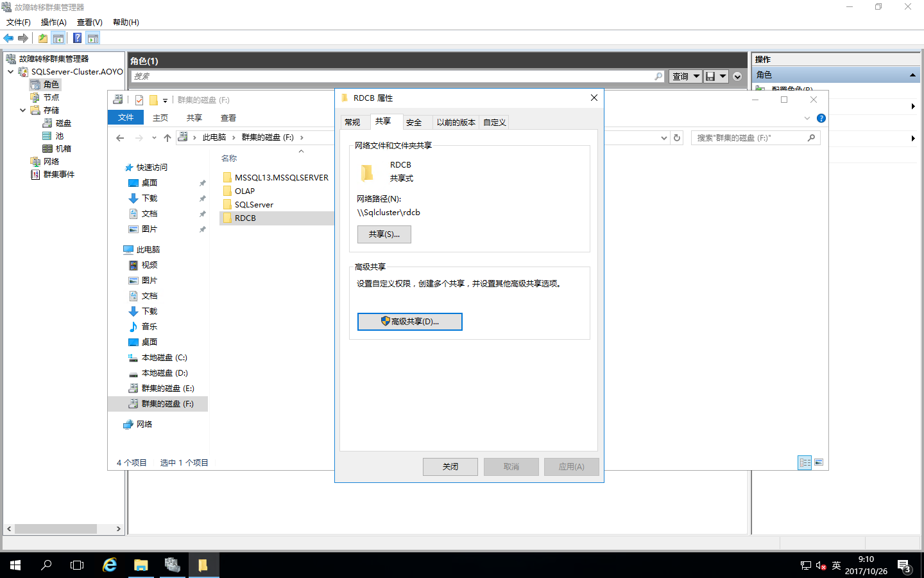The width and height of the screenshot is (924, 578).
Task: Click the 关闭 button in RDCB dialog
Action: point(450,467)
